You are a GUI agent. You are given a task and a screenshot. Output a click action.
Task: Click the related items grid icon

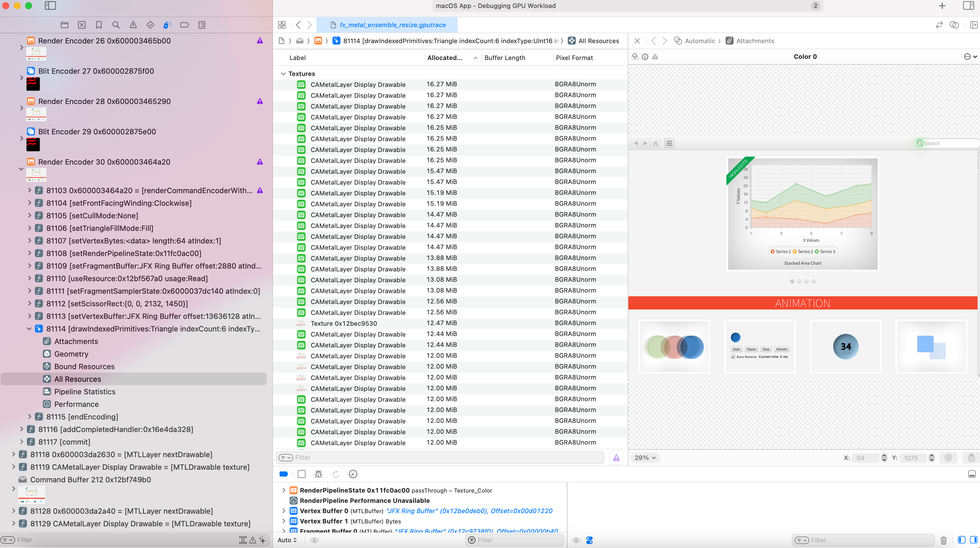(x=282, y=25)
